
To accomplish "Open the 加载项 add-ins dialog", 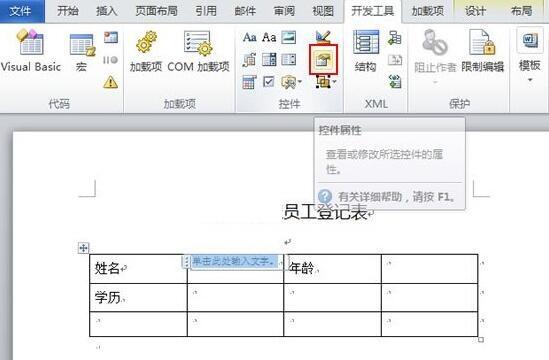I will pos(146,51).
